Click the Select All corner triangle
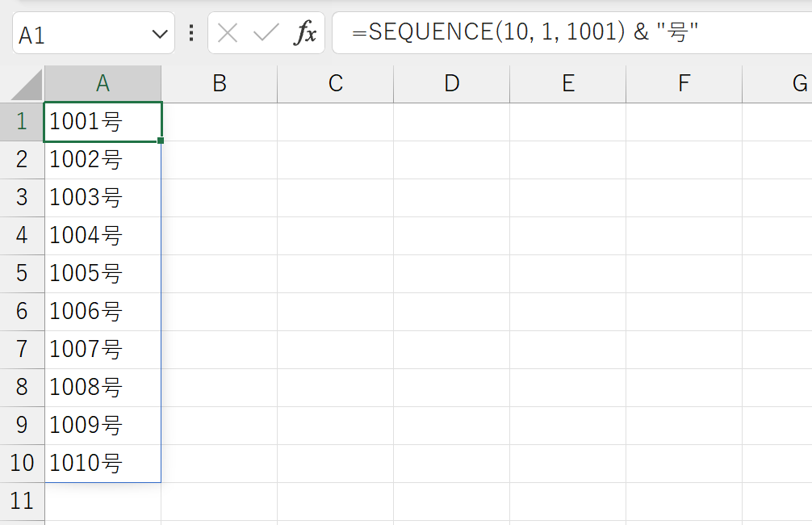The image size is (812, 525). point(27,85)
